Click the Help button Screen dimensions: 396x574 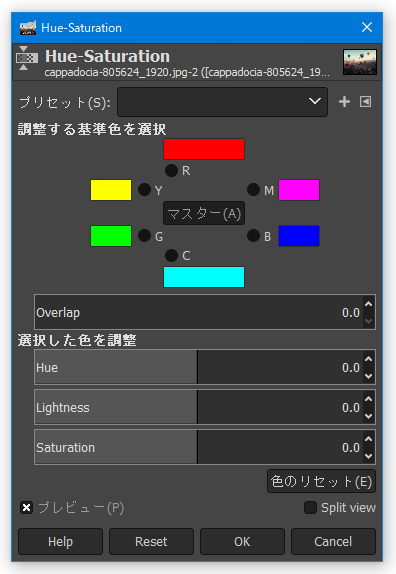click(60, 541)
